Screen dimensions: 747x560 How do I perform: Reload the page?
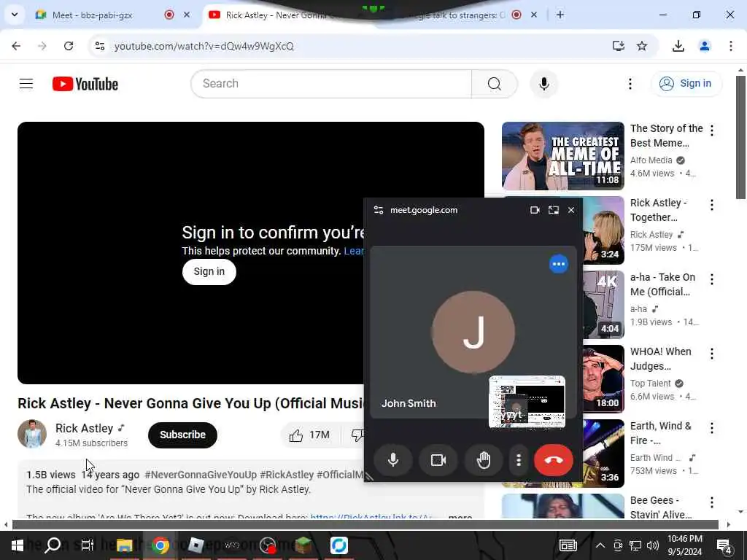(x=69, y=46)
